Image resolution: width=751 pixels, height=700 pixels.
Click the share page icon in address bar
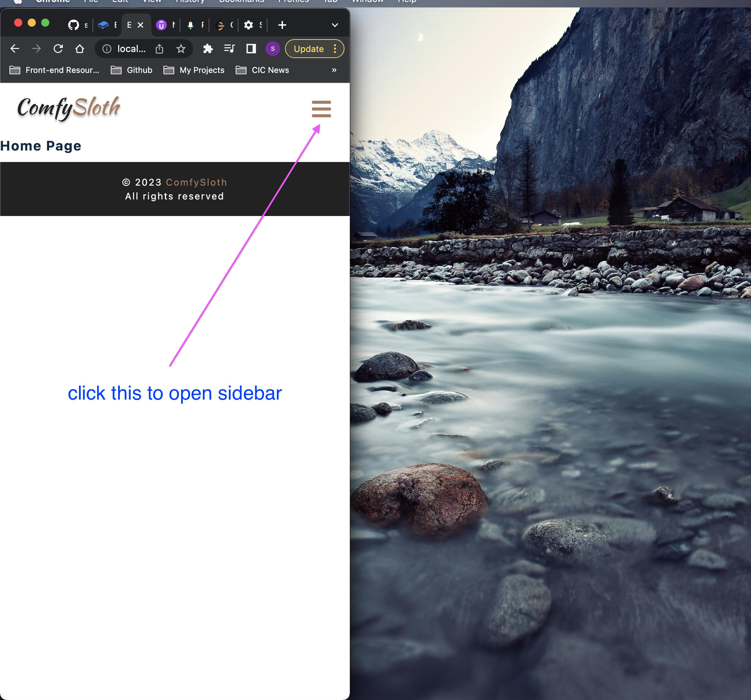point(159,49)
